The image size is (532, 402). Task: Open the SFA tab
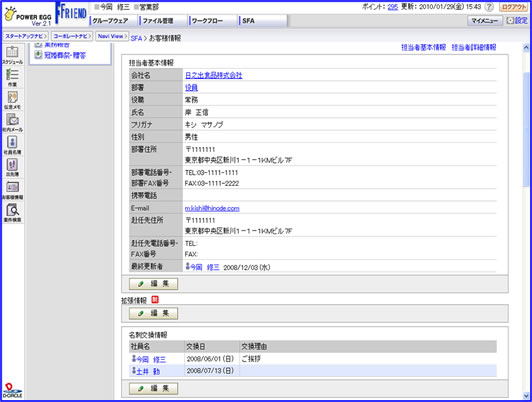pos(262,21)
